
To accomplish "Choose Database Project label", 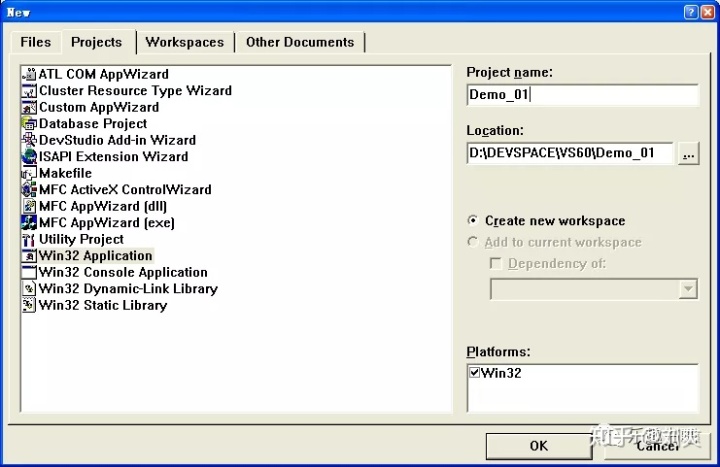I will click(93, 124).
